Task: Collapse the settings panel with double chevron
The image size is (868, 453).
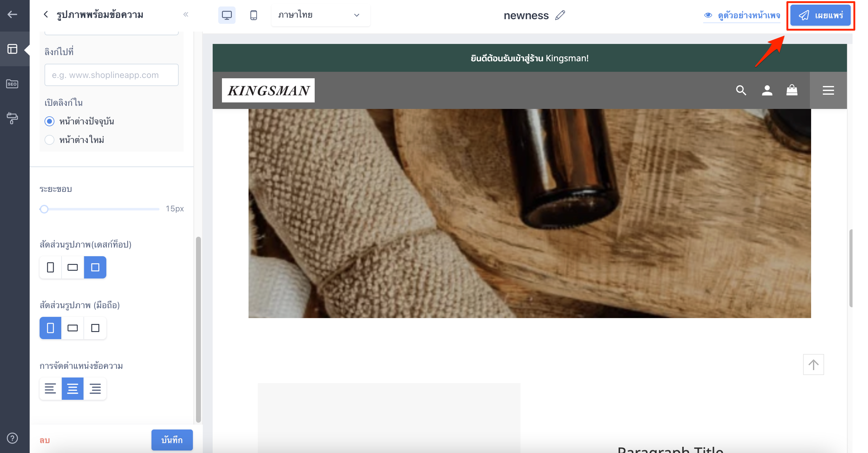Action: (186, 15)
